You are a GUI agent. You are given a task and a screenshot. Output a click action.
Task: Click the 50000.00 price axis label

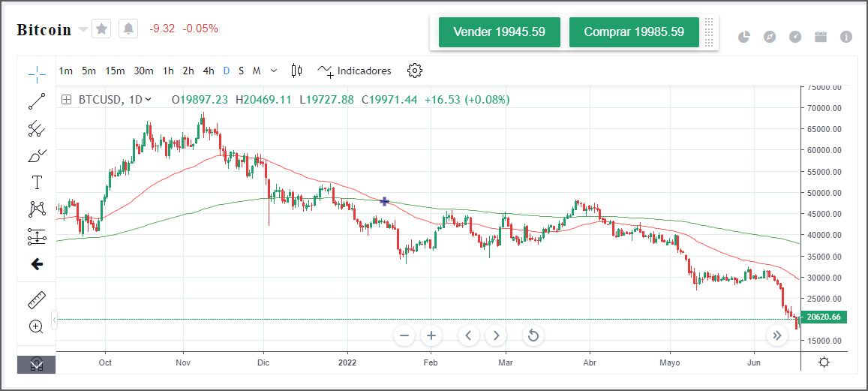pos(824,193)
